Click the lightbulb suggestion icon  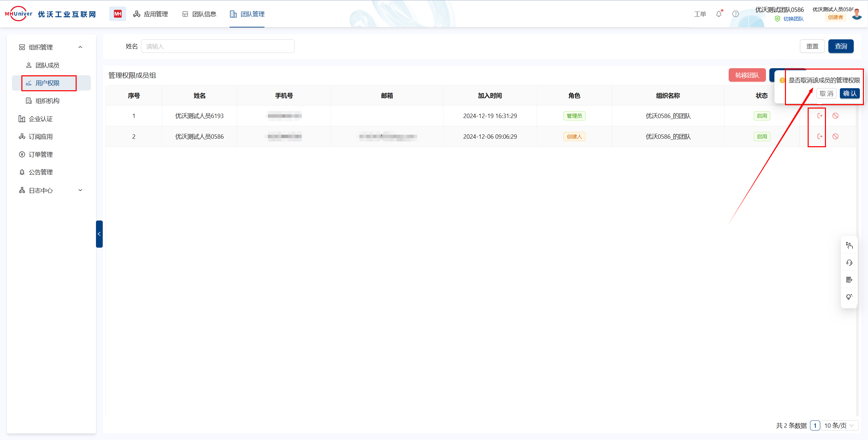pyautogui.click(x=849, y=297)
